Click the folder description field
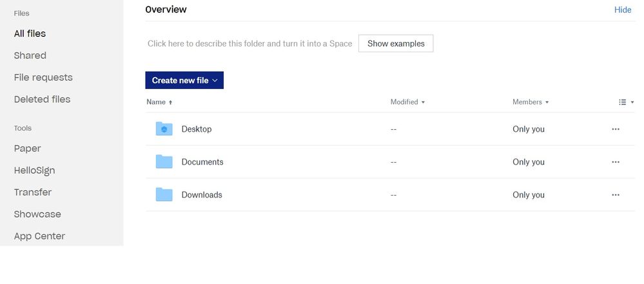This screenshot has width=644, height=284. tap(249, 44)
